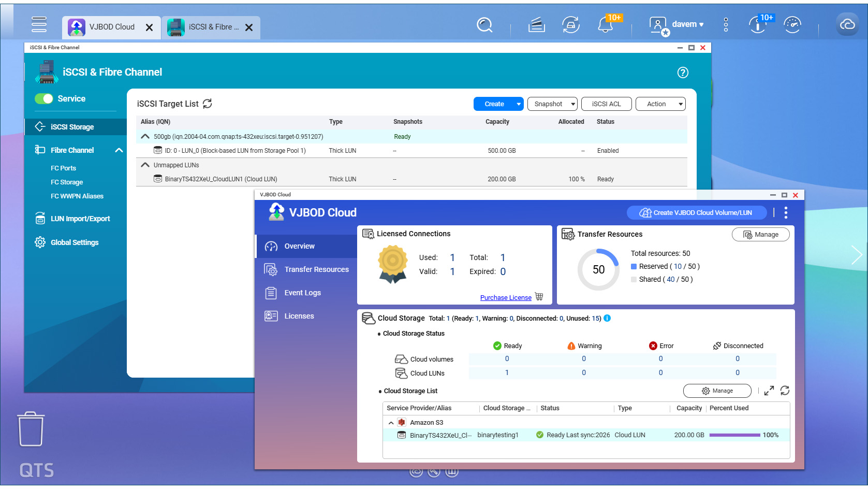The width and height of the screenshot is (868, 489).
Task: Collapse the Unmapped LUNs group
Action: click(145, 165)
